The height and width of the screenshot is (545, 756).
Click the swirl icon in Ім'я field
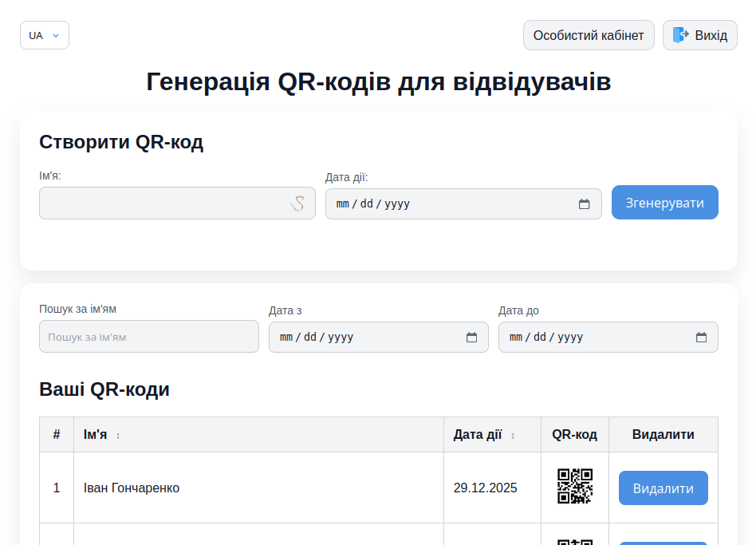coord(297,203)
